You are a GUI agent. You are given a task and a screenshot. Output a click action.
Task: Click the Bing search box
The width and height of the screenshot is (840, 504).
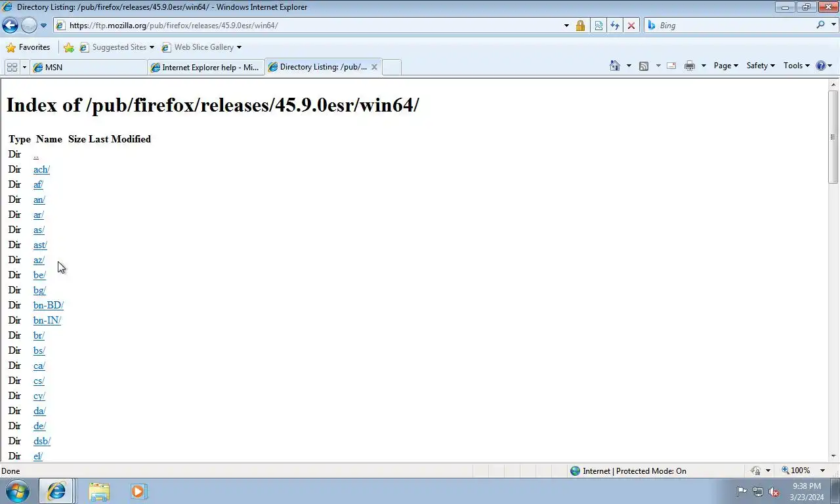[728, 26]
